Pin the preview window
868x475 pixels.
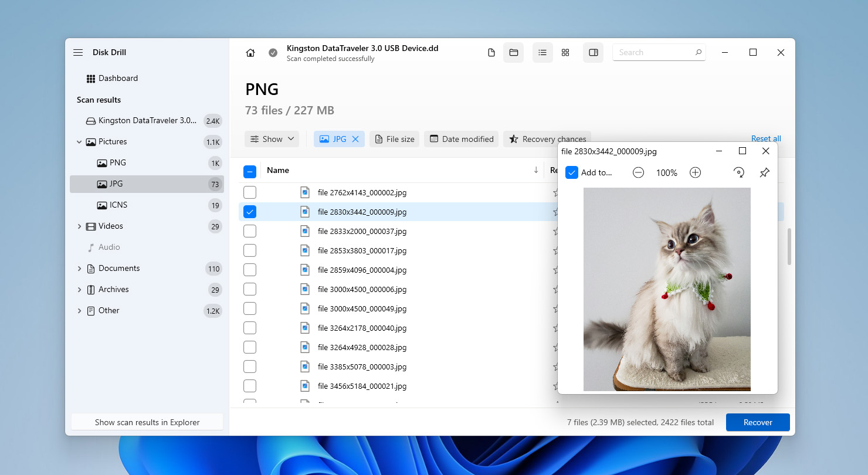(x=764, y=172)
